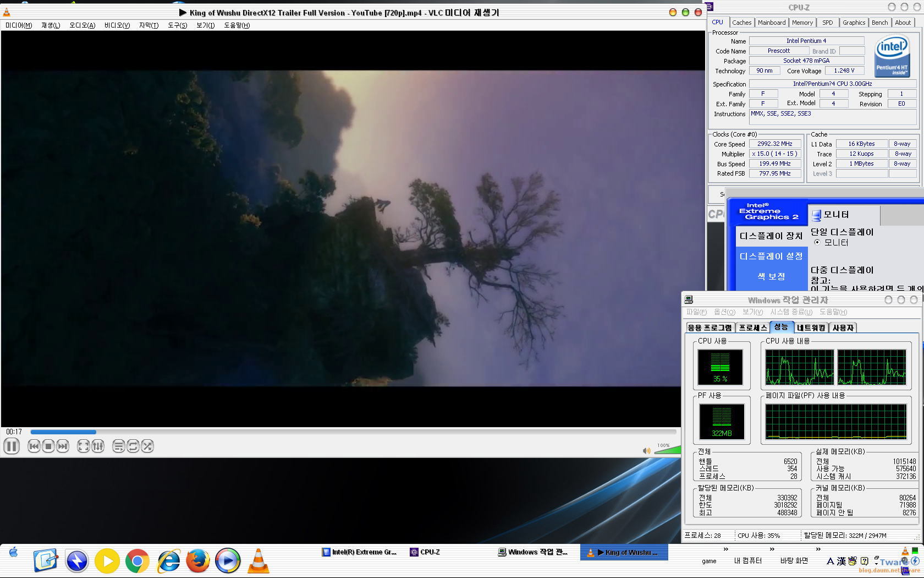
Task: Open the blue lightning bolt dock icon
Action: (x=77, y=561)
